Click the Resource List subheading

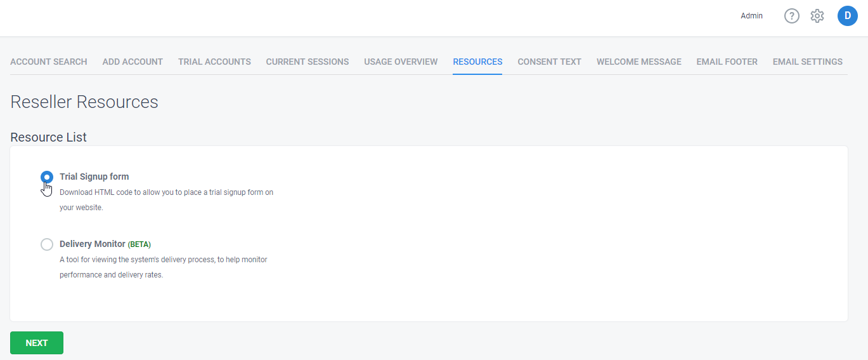[x=49, y=137]
